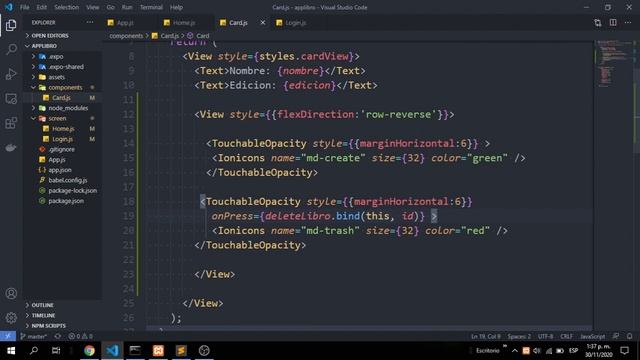Viewport: 640px width, 360px height.
Task: Open package.json file
Action: coord(66,201)
